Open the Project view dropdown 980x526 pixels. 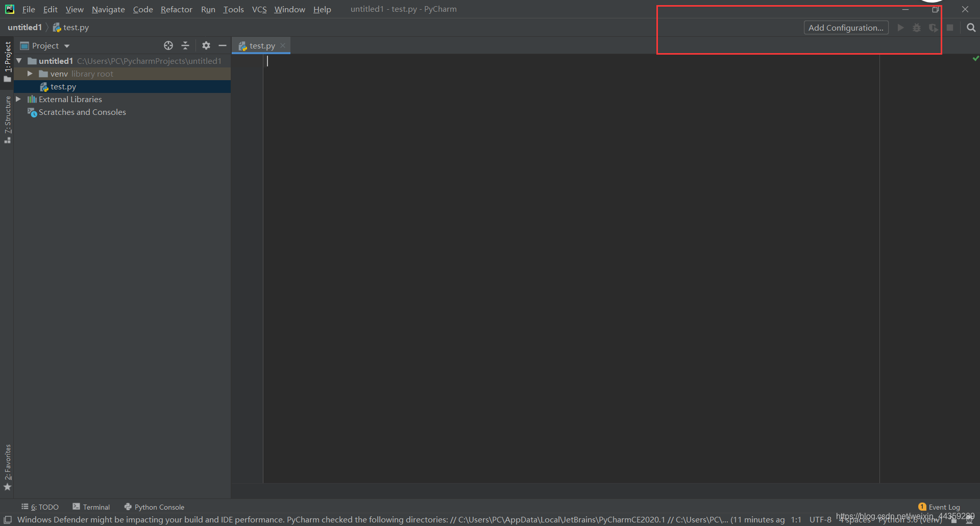click(45, 45)
